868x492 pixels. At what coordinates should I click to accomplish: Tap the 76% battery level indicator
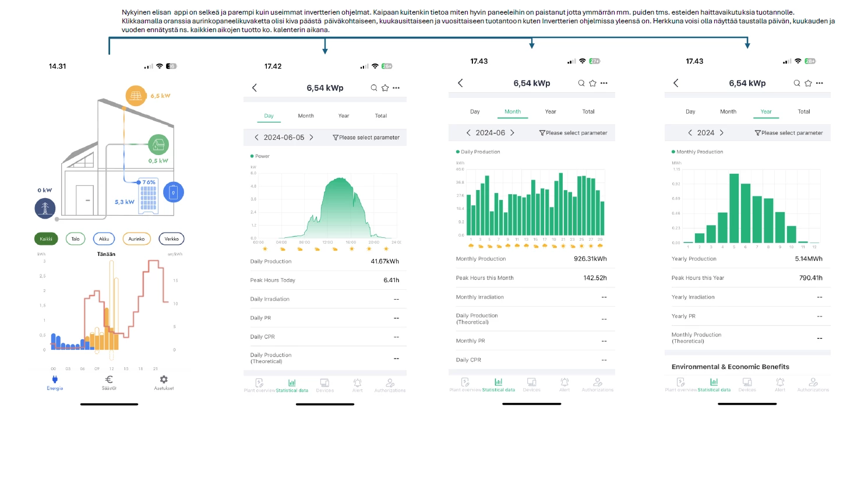pyautogui.click(x=149, y=182)
